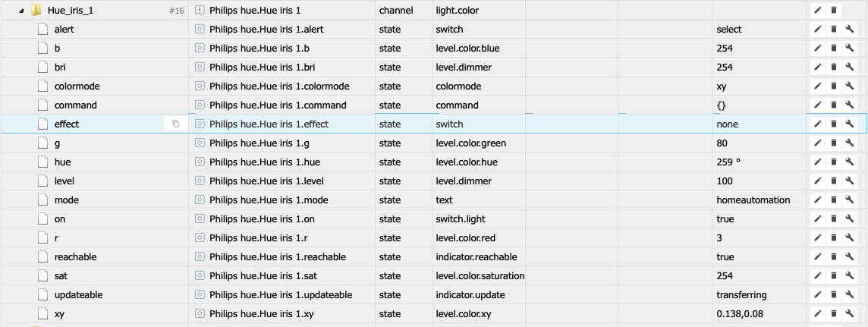Click the 'none' effect value
The width and height of the screenshot is (868, 327).
(727, 124)
